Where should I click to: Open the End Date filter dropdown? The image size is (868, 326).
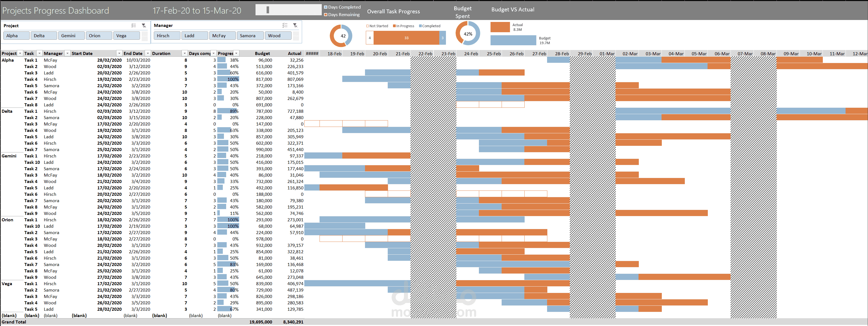pos(147,53)
